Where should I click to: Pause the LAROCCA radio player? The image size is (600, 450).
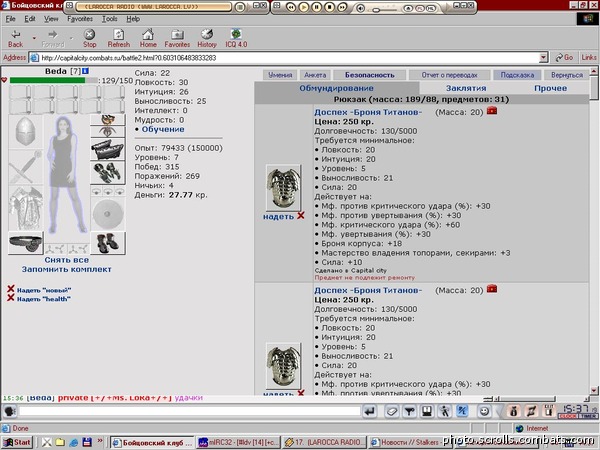point(316,7)
